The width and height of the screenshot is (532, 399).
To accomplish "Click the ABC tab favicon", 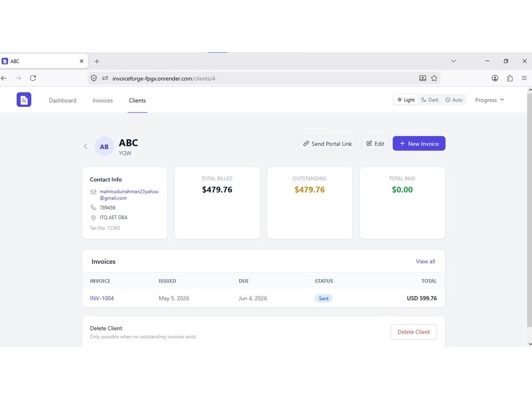I will coord(5,61).
